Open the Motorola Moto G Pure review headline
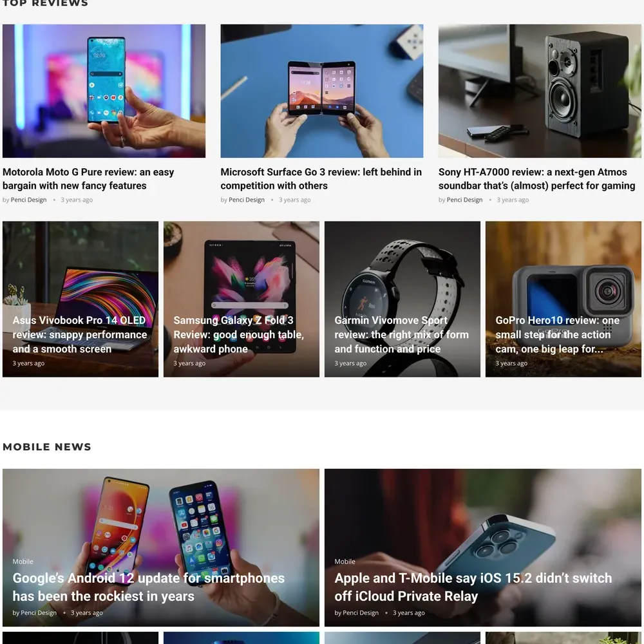Viewport: 644px width, 644px height. tap(88, 178)
